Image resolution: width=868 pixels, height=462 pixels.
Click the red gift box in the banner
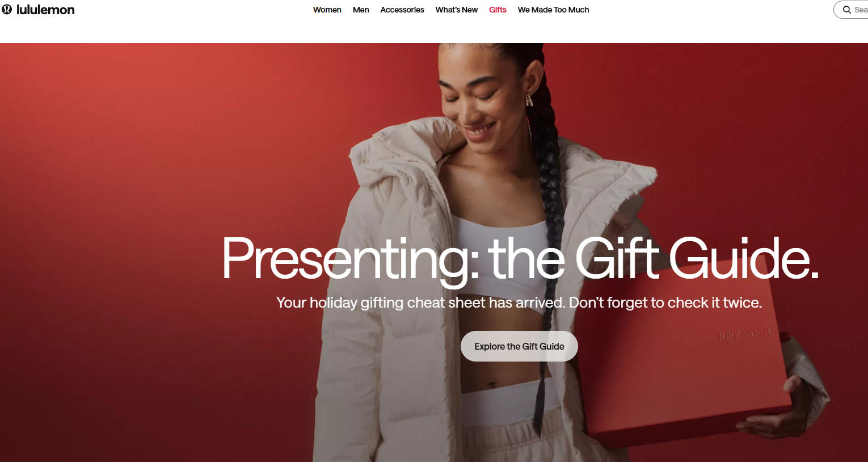click(x=686, y=363)
